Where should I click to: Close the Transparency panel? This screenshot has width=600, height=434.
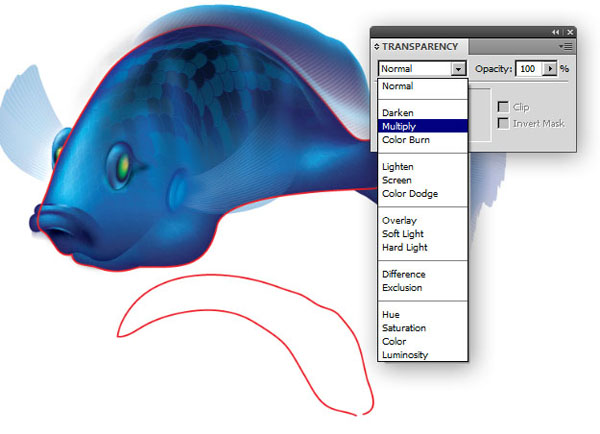click(x=570, y=33)
